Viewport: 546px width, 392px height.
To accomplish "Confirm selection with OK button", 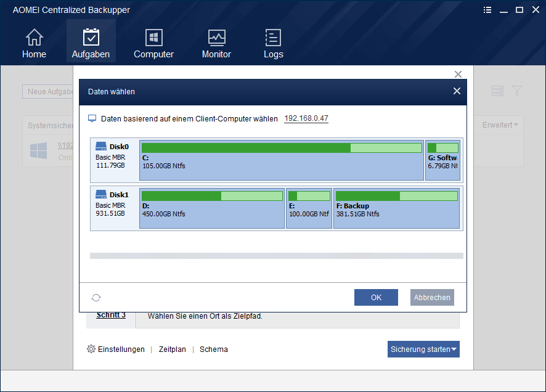I will tap(376, 297).
